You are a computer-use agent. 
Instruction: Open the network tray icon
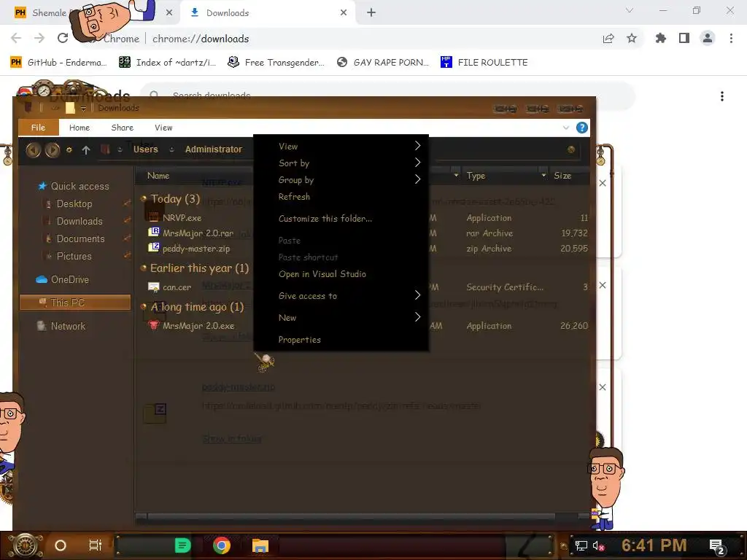581,545
